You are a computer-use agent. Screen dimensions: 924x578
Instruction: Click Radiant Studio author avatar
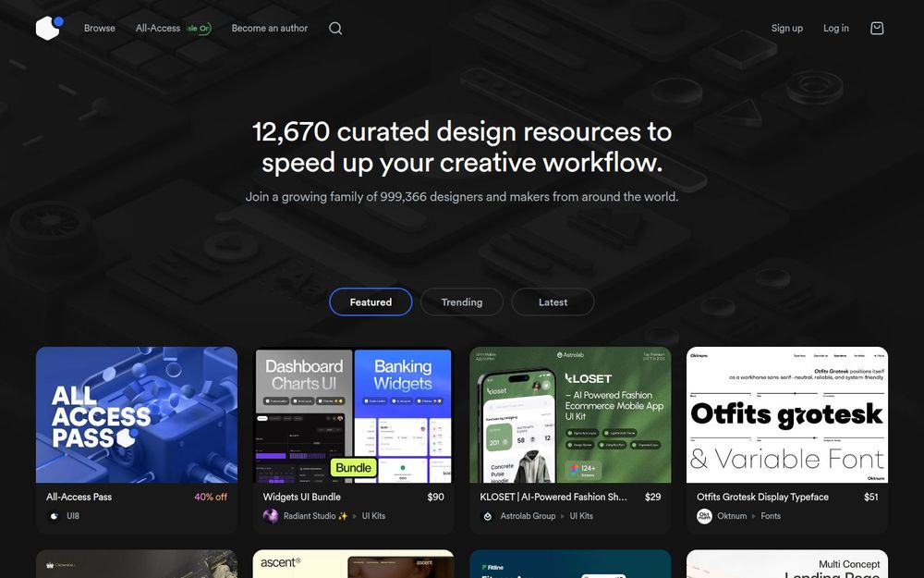pos(271,516)
